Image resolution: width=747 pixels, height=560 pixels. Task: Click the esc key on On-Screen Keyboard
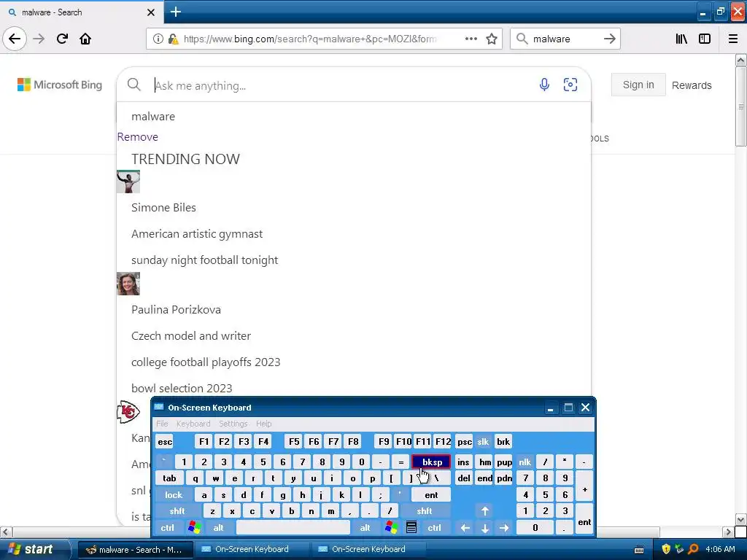click(x=165, y=442)
